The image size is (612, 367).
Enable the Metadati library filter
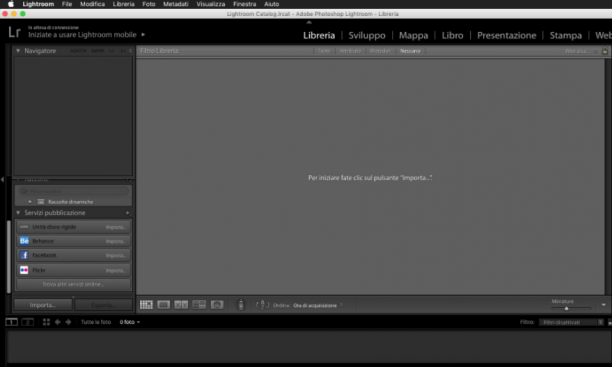(x=380, y=51)
